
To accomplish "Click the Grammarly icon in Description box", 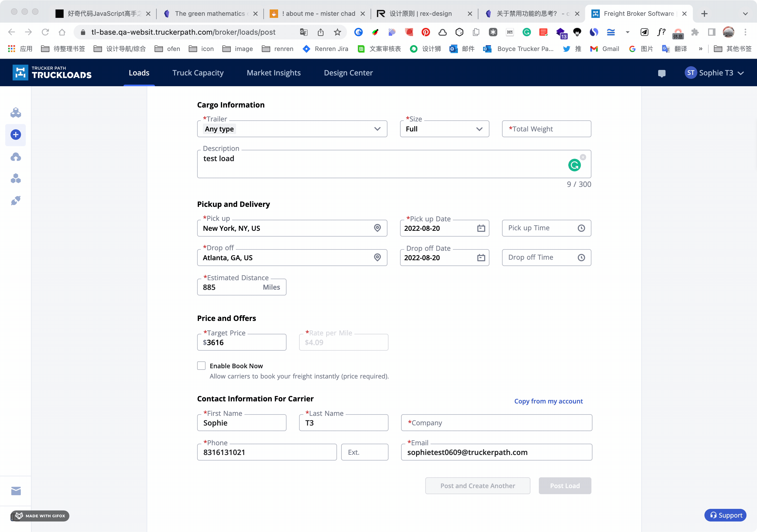I will [574, 165].
